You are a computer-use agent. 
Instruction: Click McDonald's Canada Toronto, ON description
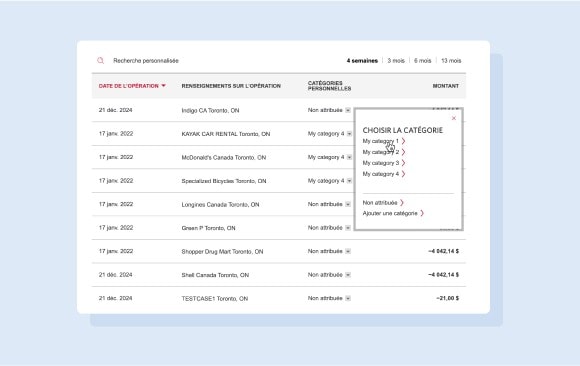(x=223, y=157)
